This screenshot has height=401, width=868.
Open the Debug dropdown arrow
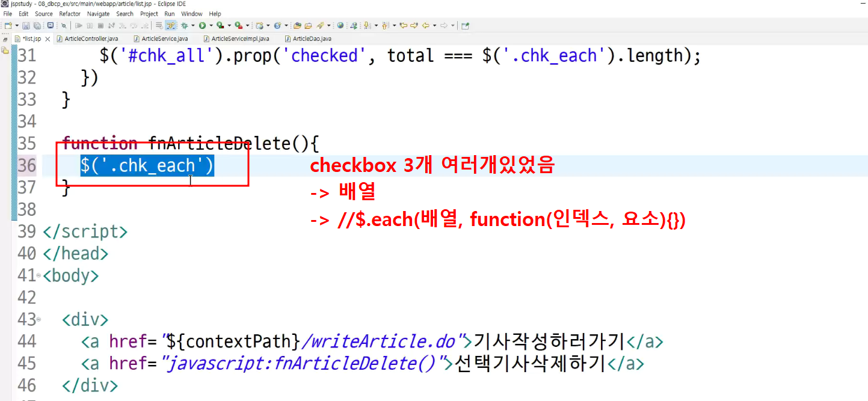tap(193, 25)
